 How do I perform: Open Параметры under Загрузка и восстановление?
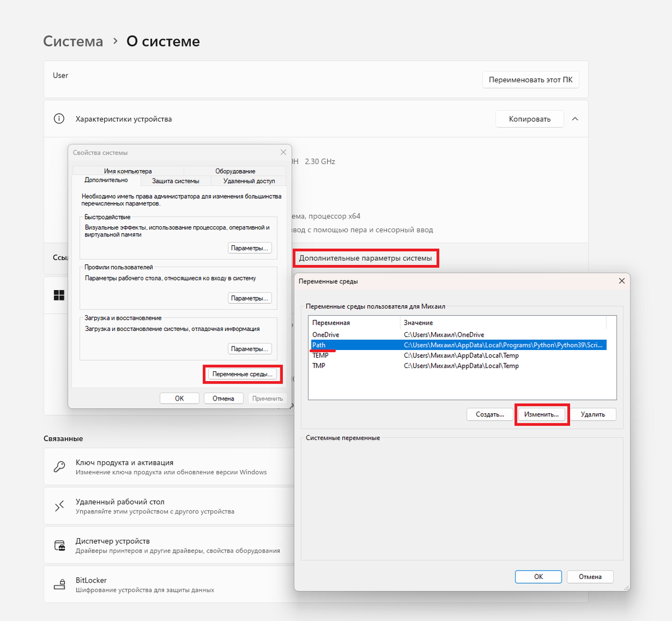pyautogui.click(x=250, y=349)
